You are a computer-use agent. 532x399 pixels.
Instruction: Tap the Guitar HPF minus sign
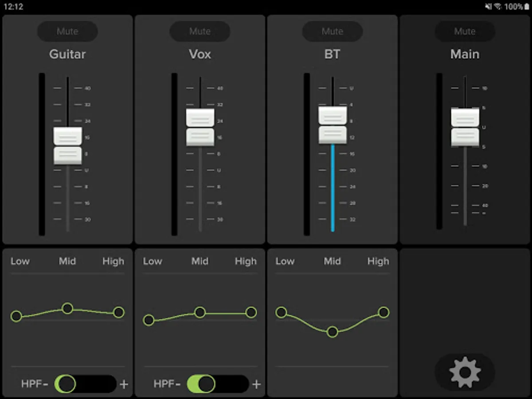[46, 384]
